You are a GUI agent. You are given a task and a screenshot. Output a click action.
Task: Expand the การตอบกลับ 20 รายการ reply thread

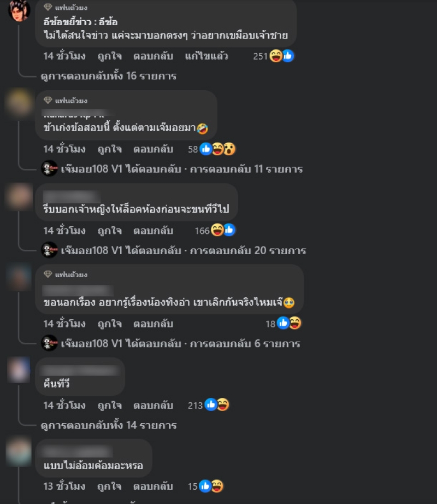(174, 250)
